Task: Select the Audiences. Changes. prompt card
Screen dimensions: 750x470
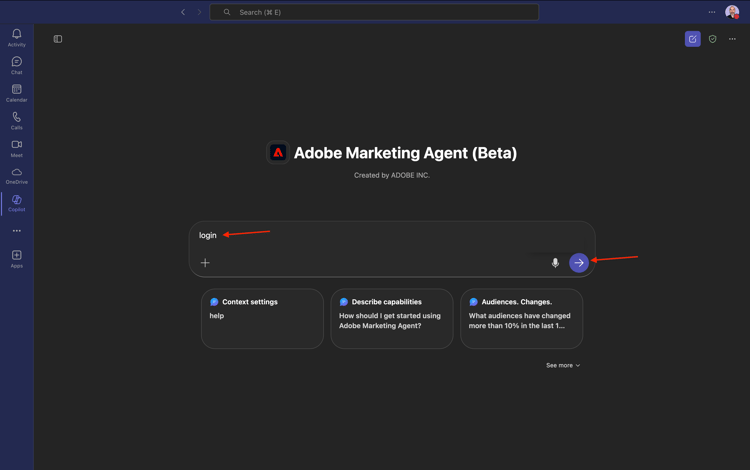Action: [521, 318]
